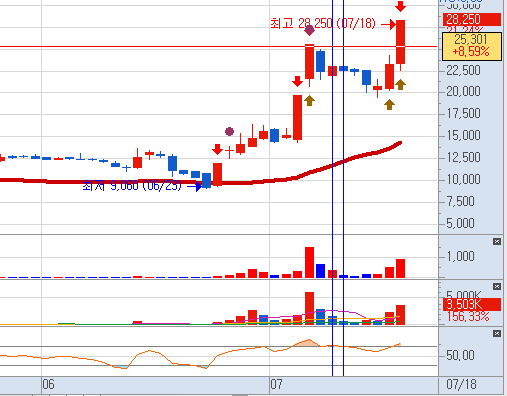Select the blue candlestick at the 9,060 low

click(206, 180)
